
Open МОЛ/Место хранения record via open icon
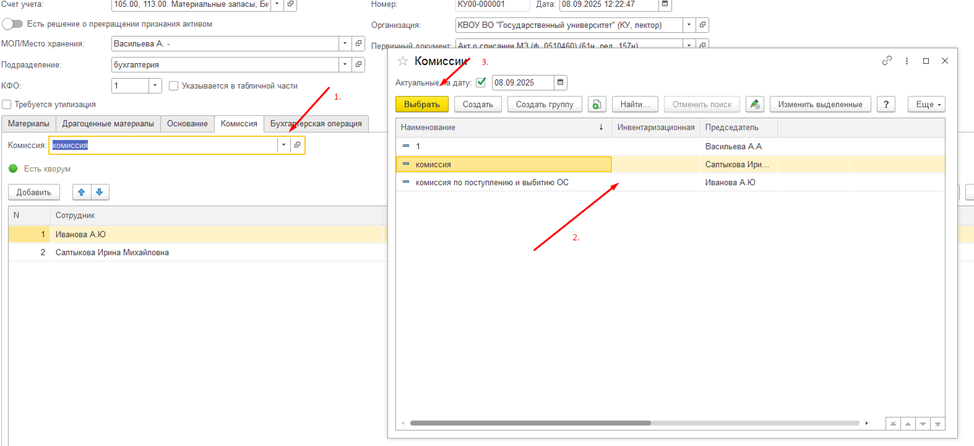[358, 44]
